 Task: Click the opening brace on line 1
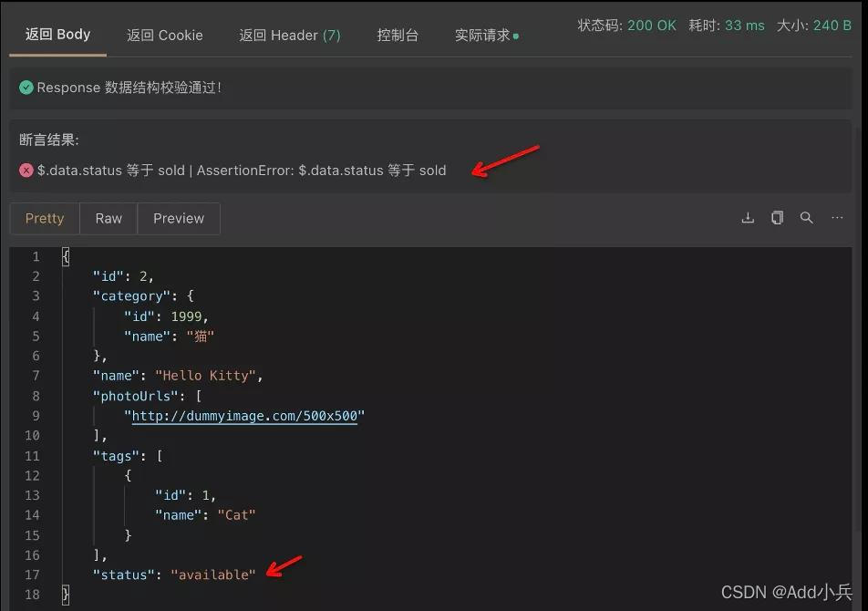pos(66,256)
